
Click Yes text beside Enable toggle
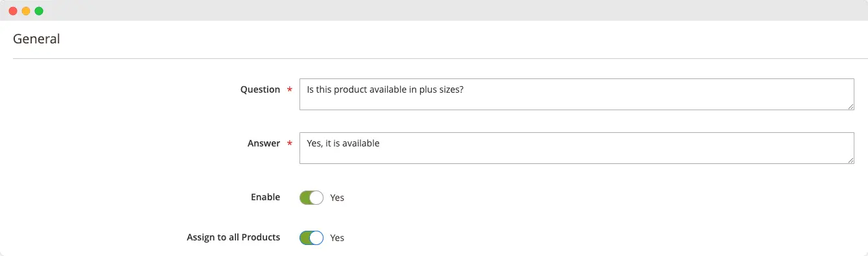(337, 198)
